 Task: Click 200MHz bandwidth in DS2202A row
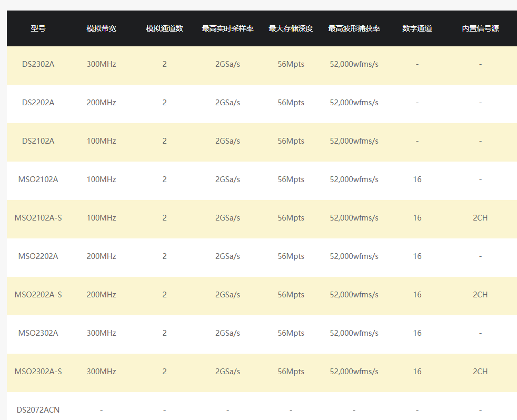click(x=101, y=103)
